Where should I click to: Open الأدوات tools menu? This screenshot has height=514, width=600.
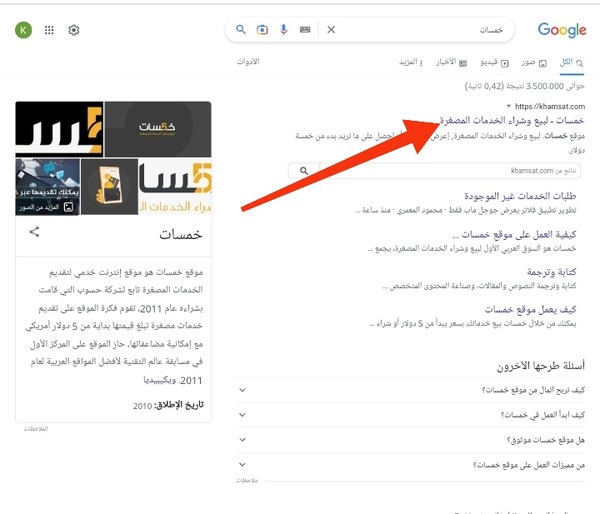click(248, 62)
